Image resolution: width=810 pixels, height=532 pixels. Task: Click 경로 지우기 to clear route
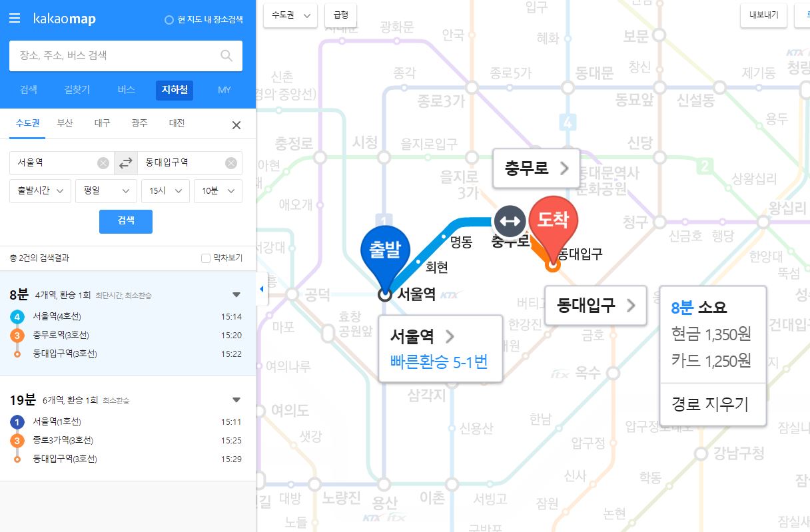(x=710, y=404)
